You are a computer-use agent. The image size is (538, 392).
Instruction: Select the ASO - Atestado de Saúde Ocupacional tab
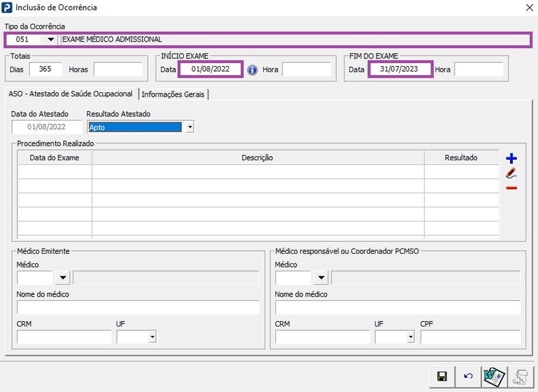click(x=71, y=94)
